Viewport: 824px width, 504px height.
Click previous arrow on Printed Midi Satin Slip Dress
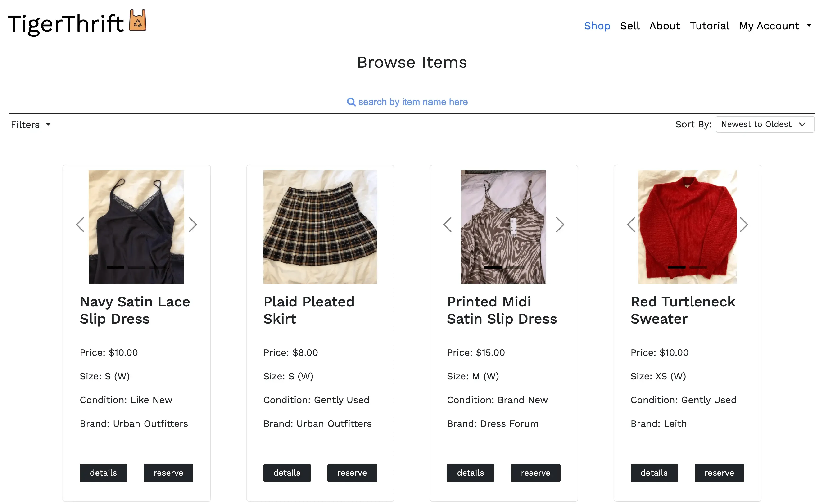coord(448,225)
